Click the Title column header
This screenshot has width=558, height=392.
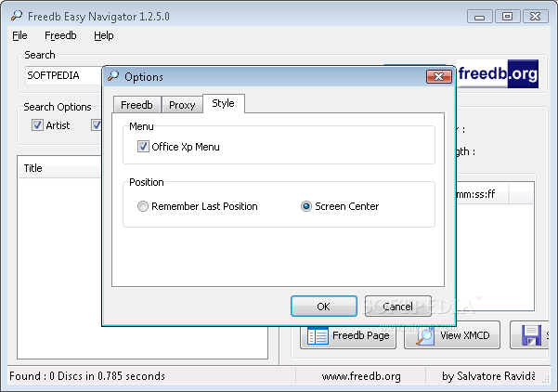click(x=60, y=168)
